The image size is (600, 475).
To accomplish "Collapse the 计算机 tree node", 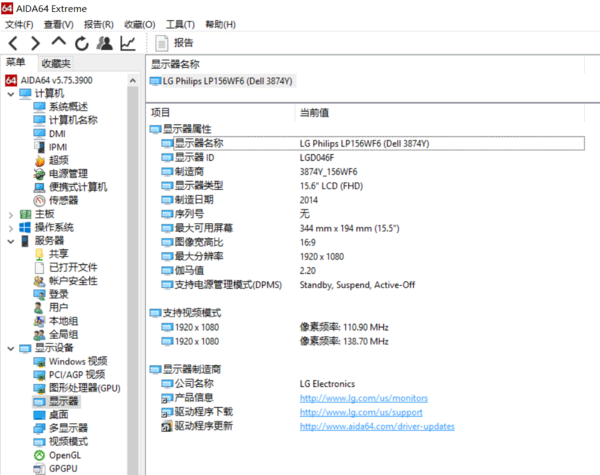I will click(11, 94).
